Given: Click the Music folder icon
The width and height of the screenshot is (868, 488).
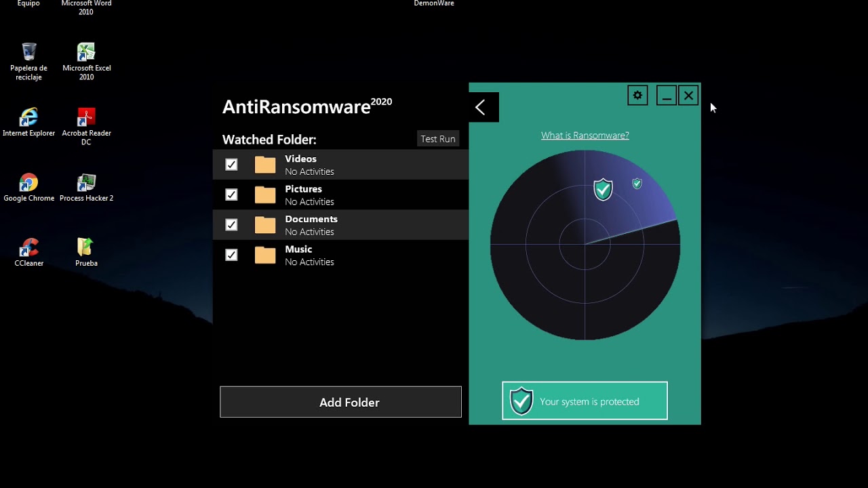Looking at the screenshot, I should point(265,255).
